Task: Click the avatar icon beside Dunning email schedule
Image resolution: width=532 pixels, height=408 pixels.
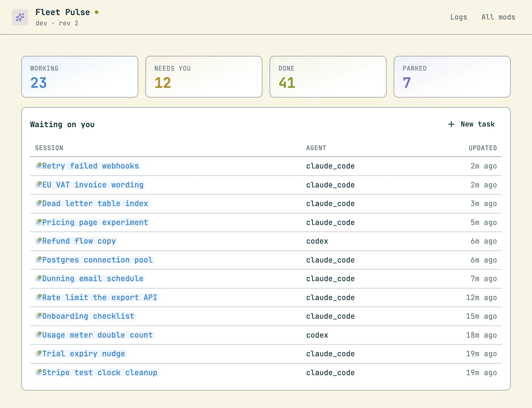Action: point(39,278)
